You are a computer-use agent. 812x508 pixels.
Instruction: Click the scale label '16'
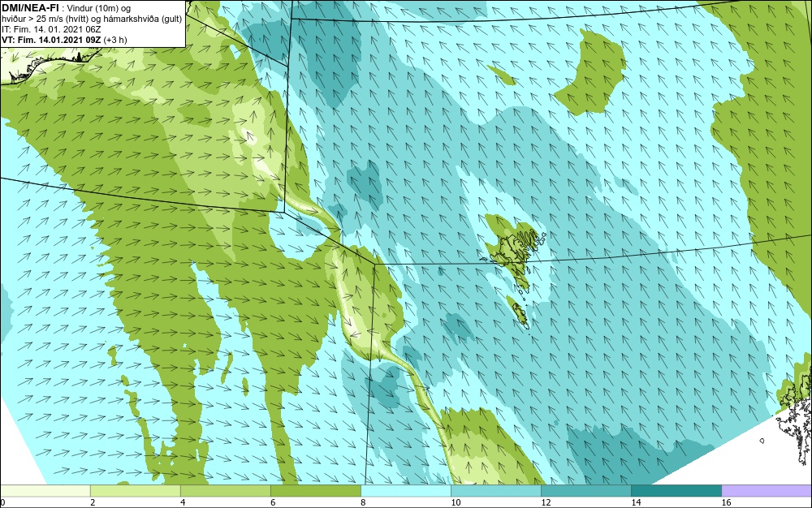coord(726,502)
